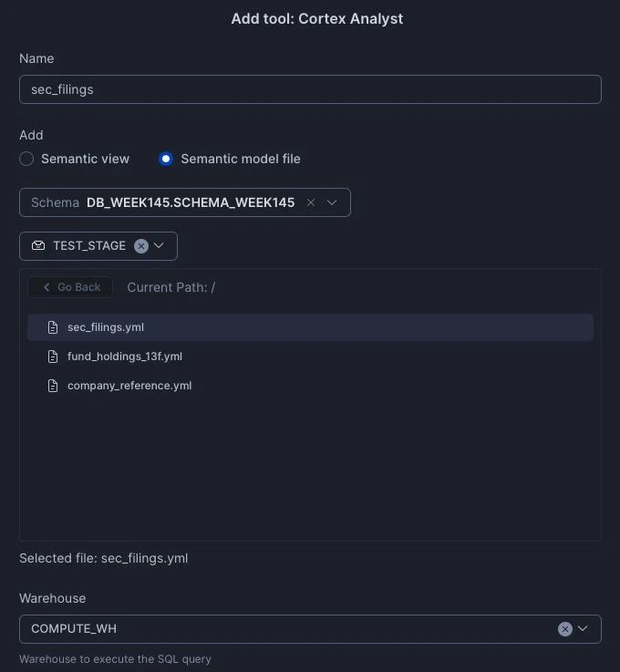Select the Semantic model file radio button

click(166, 159)
